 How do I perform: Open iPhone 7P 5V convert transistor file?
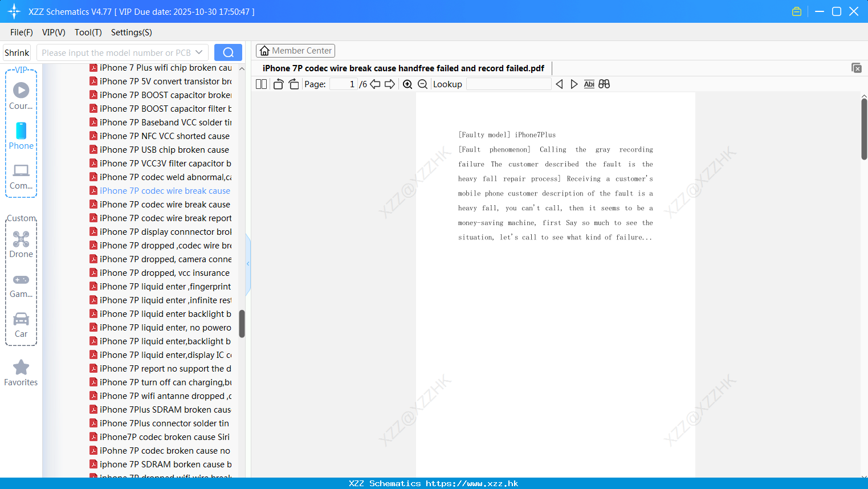[x=161, y=81]
